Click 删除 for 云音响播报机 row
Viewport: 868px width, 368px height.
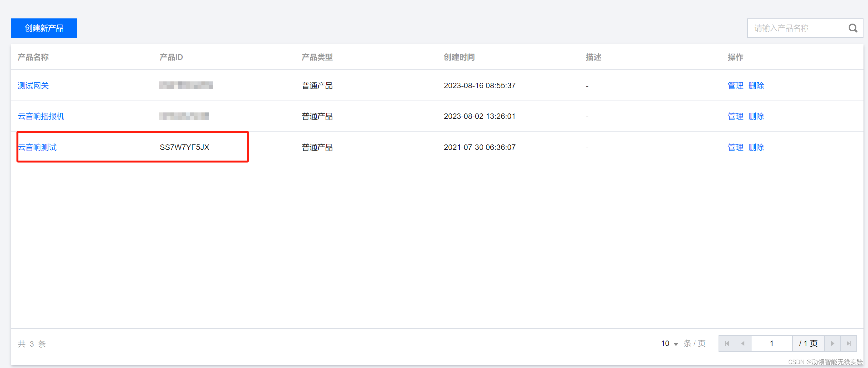[x=756, y=116]
